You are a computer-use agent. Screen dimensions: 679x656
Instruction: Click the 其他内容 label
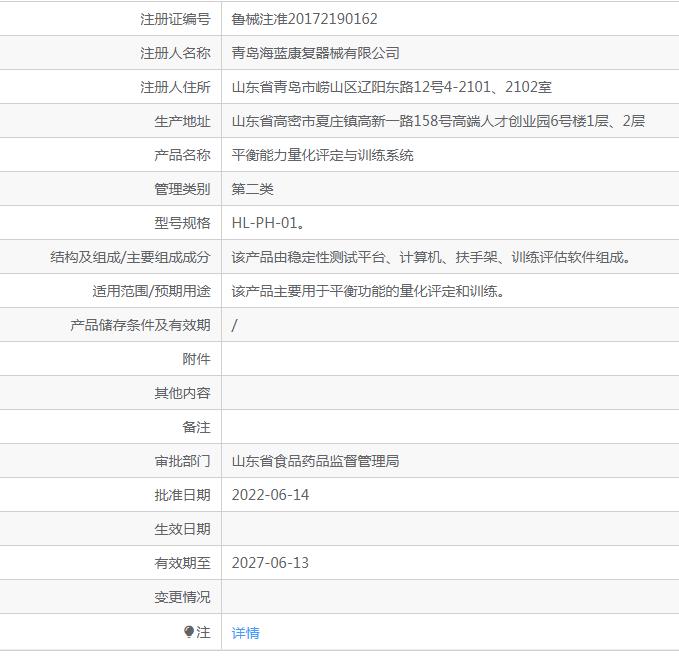[x=182, y=393]
